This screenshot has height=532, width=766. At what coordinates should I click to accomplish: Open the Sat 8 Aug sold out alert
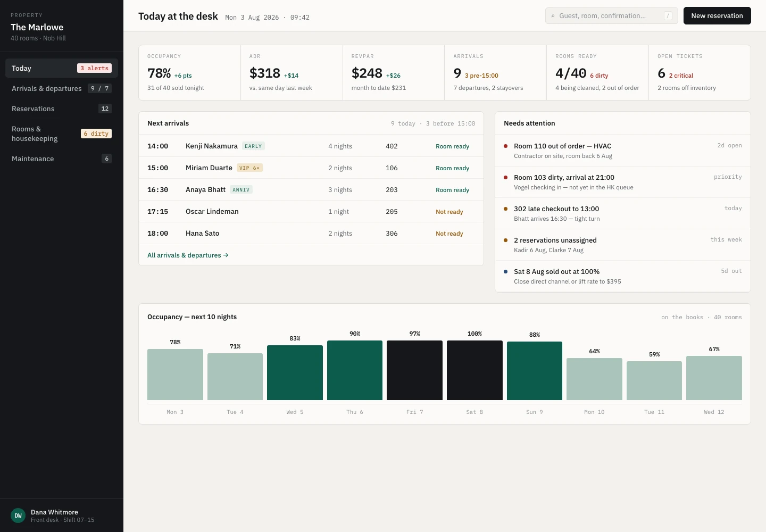[623, 276]
